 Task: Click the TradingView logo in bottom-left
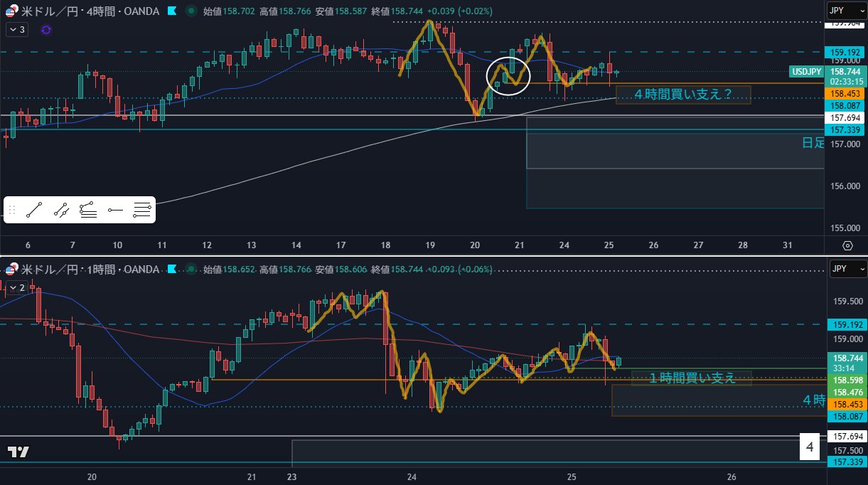(18, 452)
